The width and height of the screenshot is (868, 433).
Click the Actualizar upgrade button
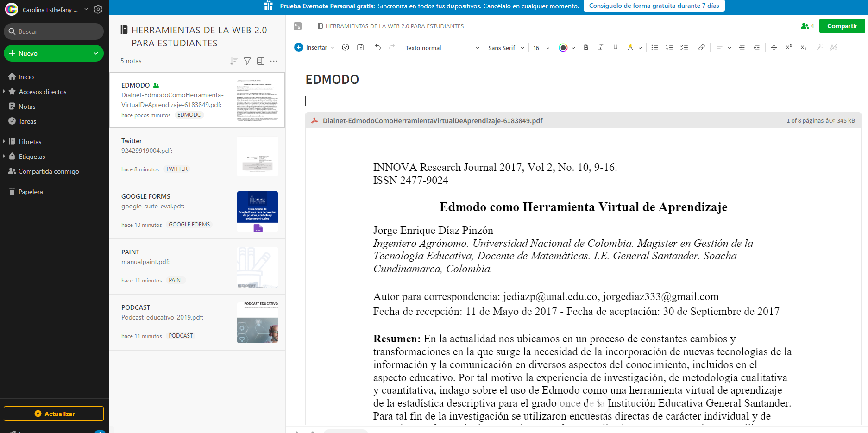pos(54,414)
